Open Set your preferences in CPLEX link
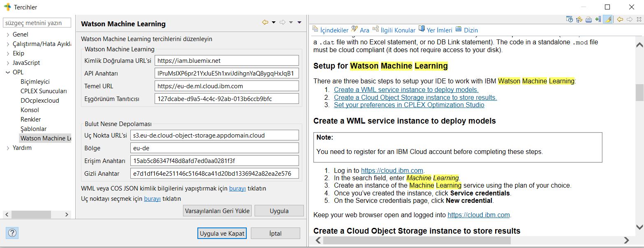Image resolution: width=644 pixels, height=248 pixels. coord(409,105)
